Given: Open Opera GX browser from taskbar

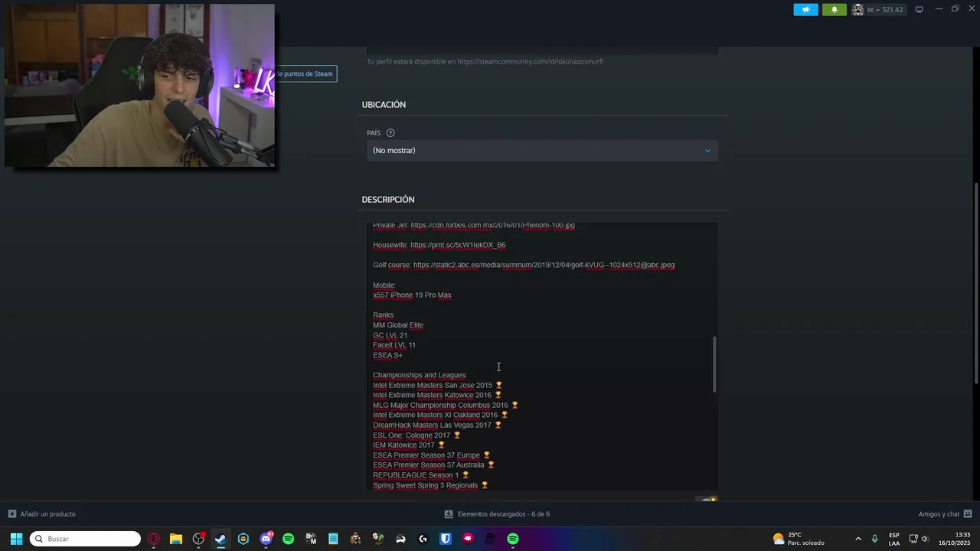Looking at the screenshot, I should (x=154, y=539).
